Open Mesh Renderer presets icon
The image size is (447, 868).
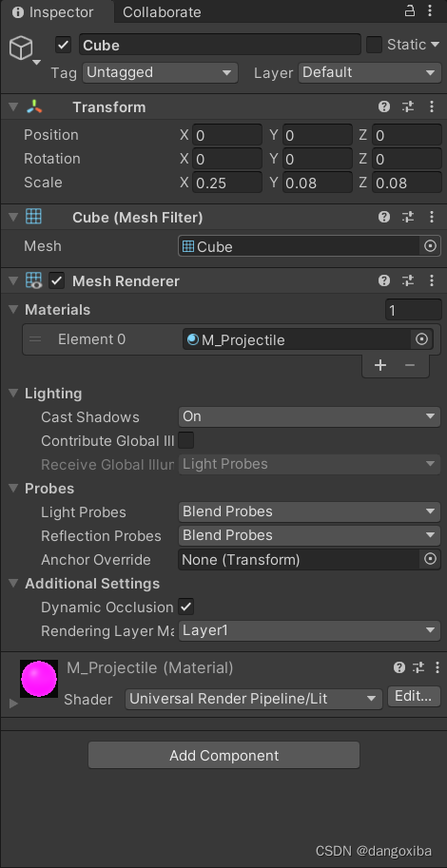pyautogui.click(x=408, y=280)
